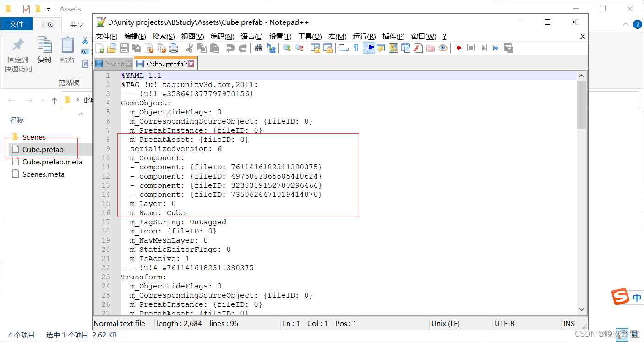Open the 设置(T) menu

280,37
